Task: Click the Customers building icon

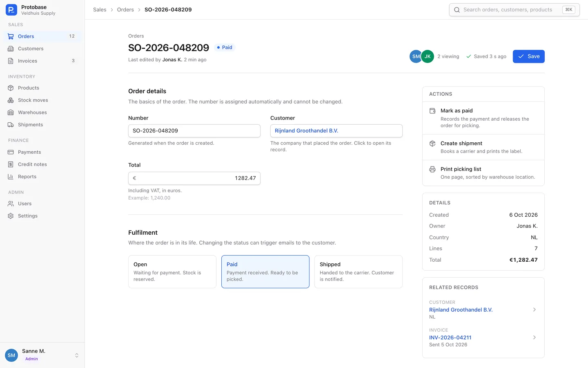Action: pos(11,49)
